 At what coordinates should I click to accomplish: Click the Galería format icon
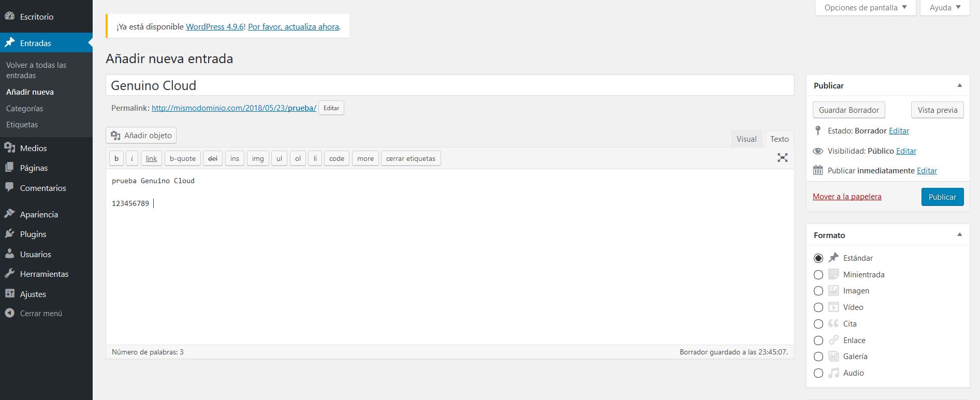(833, 356)
